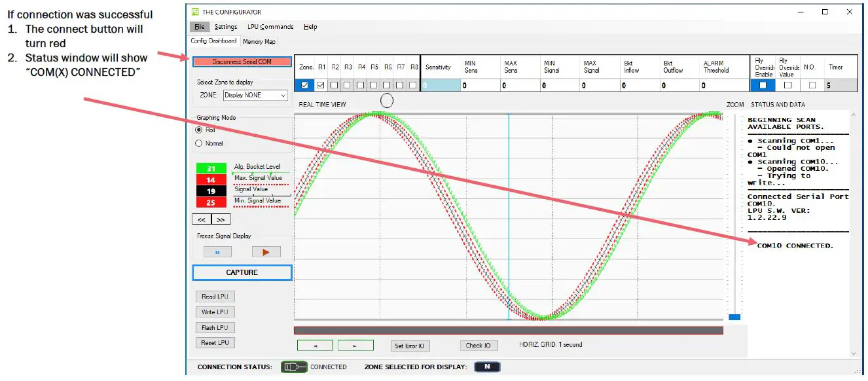This screenshot has height=381, width=868.
Task: Switch to the Memory Map tab
Action: click(259, 40)
